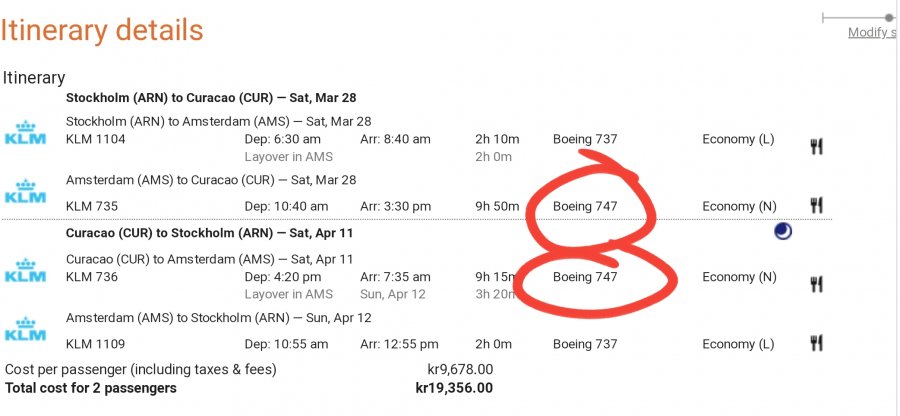
Task: Click the total cost kr19,356.00 amount
Action: pos(454,388)
